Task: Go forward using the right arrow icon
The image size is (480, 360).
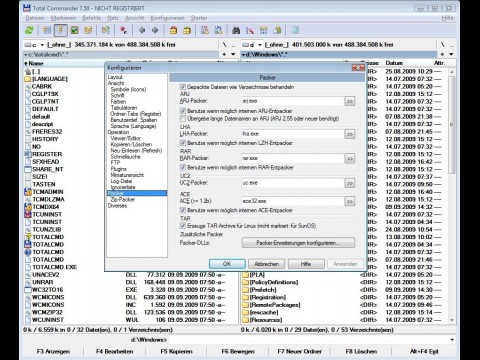Action: click(x=155, y=30)
